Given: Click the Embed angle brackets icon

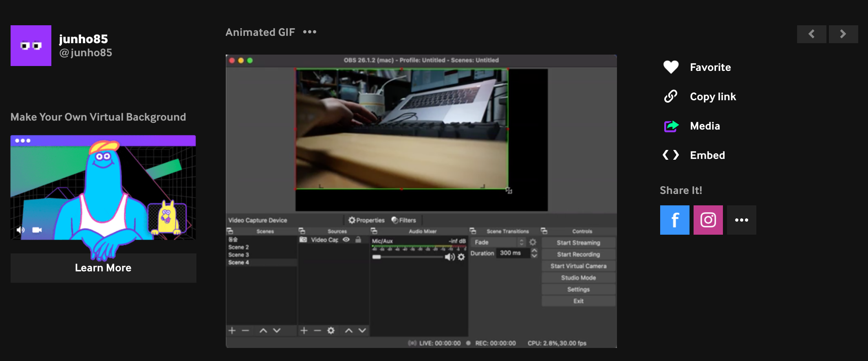Looking at the screenshot, I should (671, 155).
